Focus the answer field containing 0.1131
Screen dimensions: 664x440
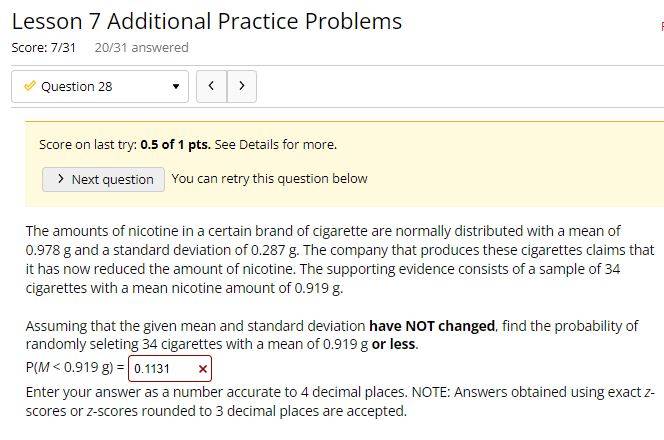point(169,369)
